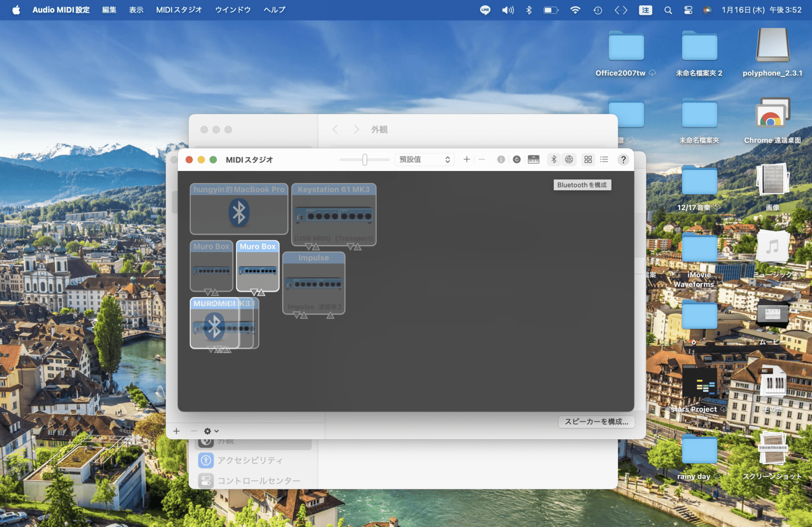
Task: Open MIDI network setup globe icon
Action: pyautogui.click(x=569, y=159)
